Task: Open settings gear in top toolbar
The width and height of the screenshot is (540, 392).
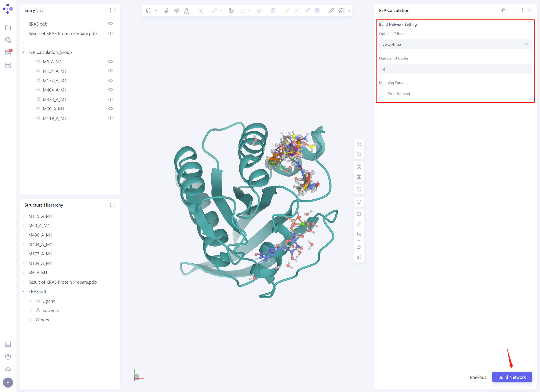Action: (x=341, y=11)
